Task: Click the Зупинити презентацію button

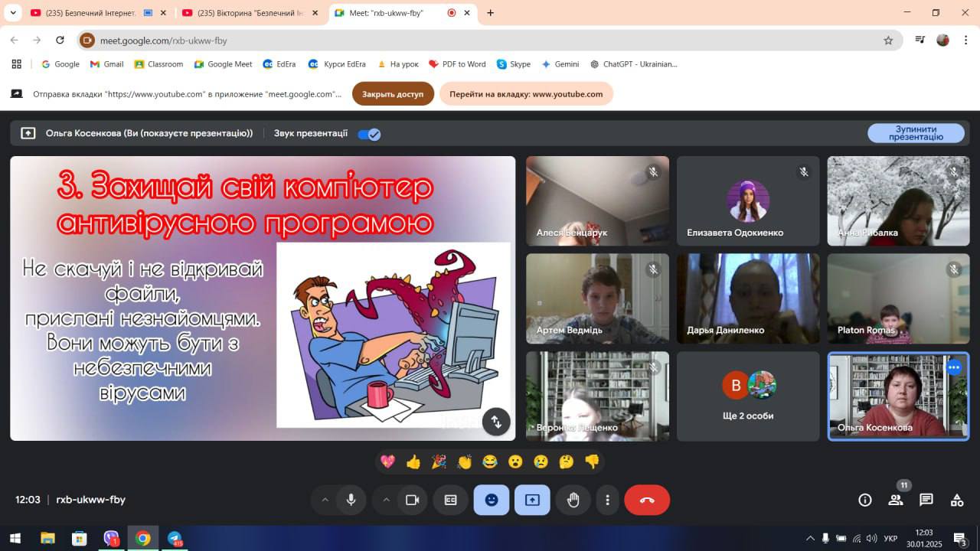Action: coord(916,133)
